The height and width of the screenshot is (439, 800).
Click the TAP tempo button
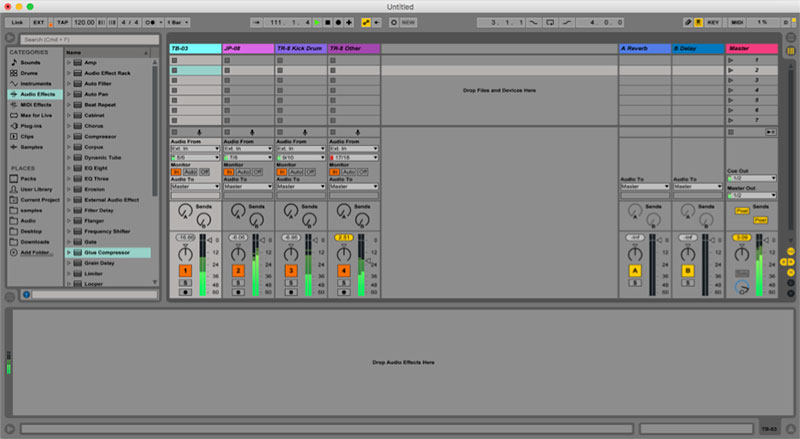pos(62,22)
